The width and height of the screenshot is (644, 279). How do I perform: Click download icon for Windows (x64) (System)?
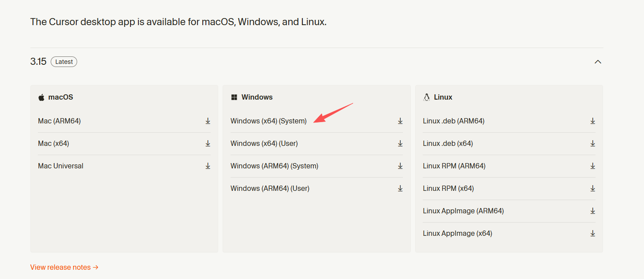[x=400, y=121]
